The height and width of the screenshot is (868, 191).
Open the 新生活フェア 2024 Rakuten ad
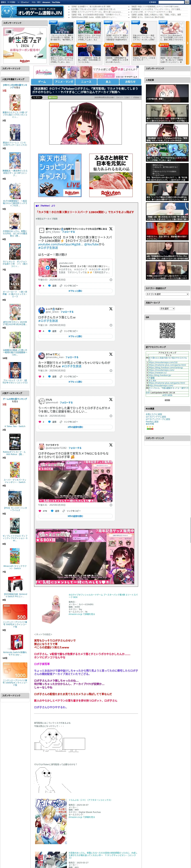[25, 45]
